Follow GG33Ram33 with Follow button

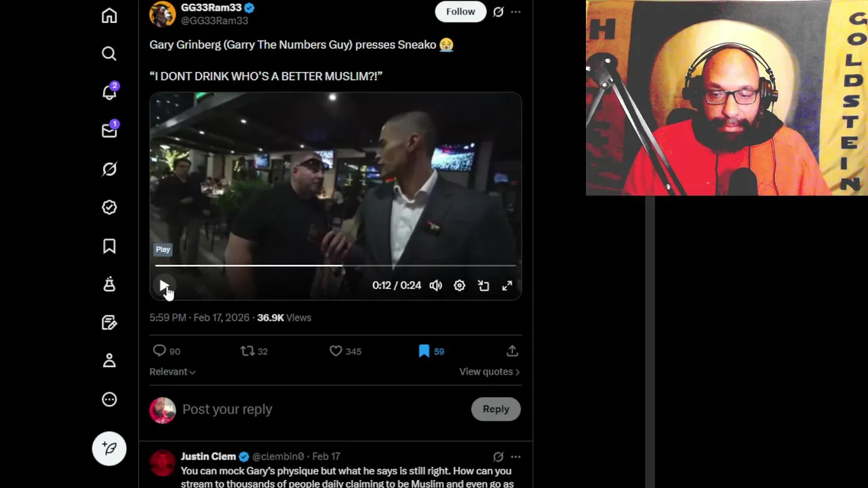[x=460, y=12]
